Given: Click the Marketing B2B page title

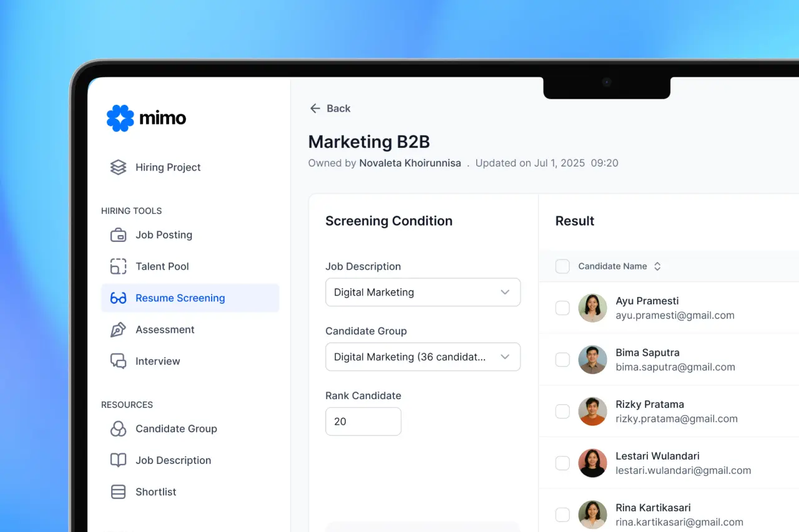Looking at the screenshot, I should tap(369, 142).
